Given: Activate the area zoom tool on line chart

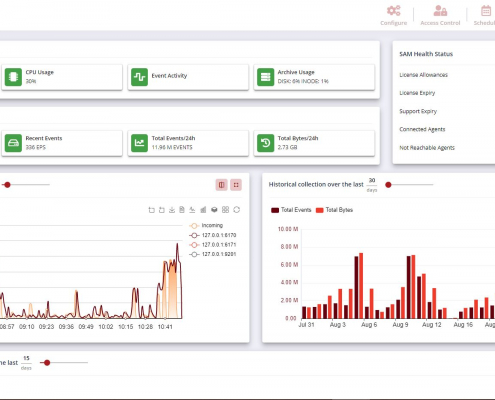Looking at the screenshot, I should point(151,210).
